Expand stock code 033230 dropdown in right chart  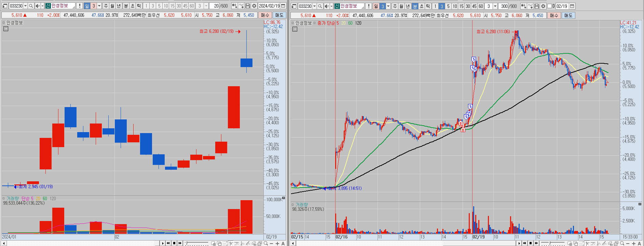[314, 6]
